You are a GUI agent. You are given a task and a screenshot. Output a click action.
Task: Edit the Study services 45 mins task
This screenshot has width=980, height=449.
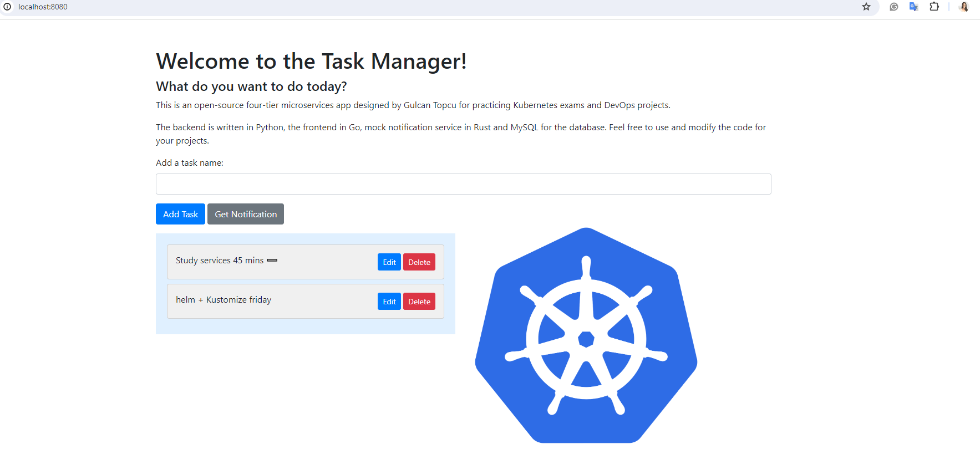[389, 262]
